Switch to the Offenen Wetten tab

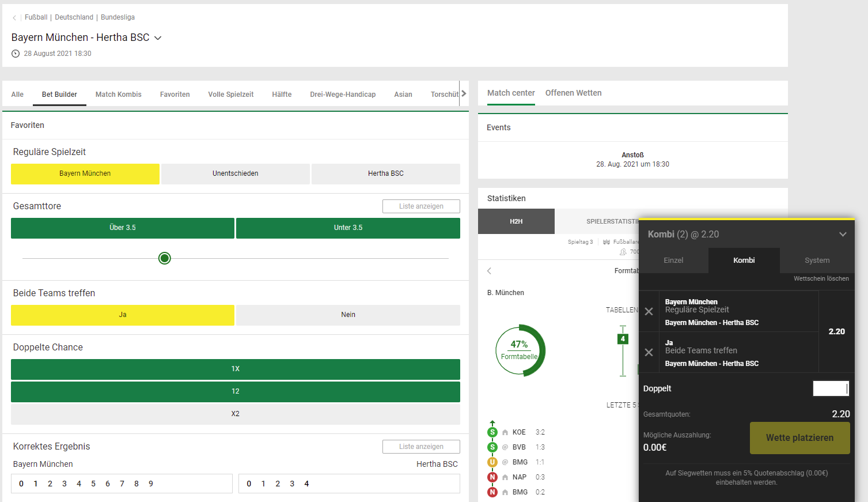coord(573,93)
